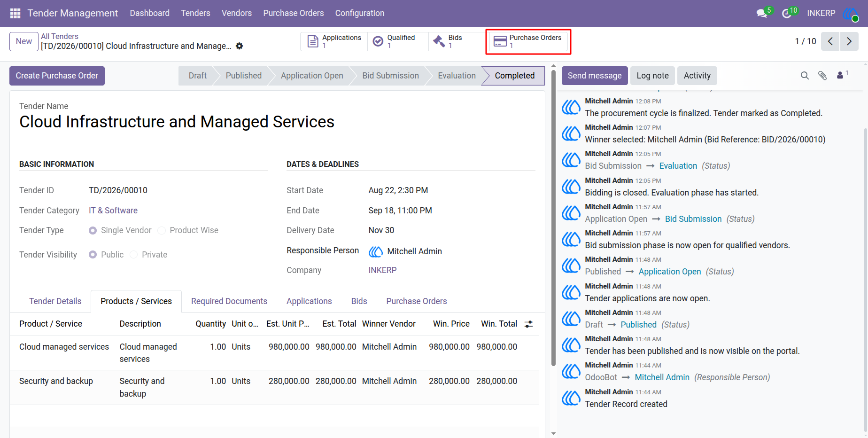
Task: Show the chatter followers list
Action: coord(842,75)
